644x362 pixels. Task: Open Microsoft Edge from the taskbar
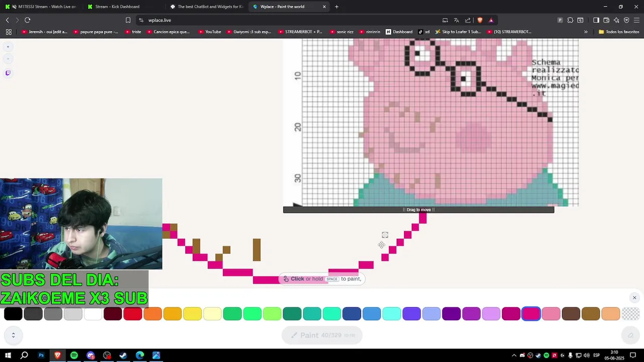pos(140,355)
